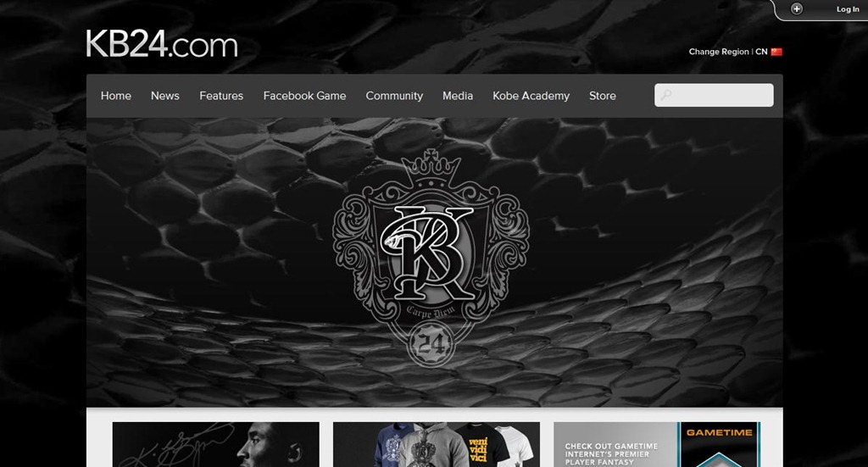Click the 24 badge under crest
Image resolution: width=868 pixels, height=467 pixels.
[431, 345]
